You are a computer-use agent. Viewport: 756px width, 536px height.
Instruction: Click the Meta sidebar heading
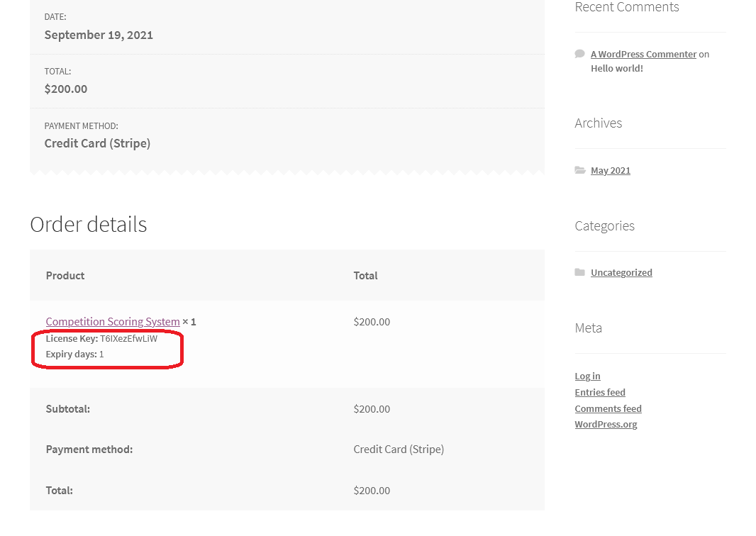[588, 328]
